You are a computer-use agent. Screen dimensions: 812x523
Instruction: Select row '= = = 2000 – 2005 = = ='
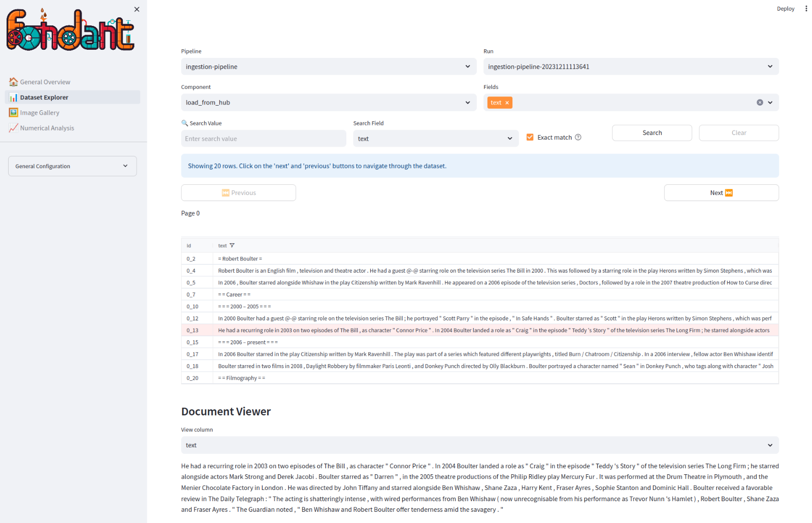click(480, 307)
